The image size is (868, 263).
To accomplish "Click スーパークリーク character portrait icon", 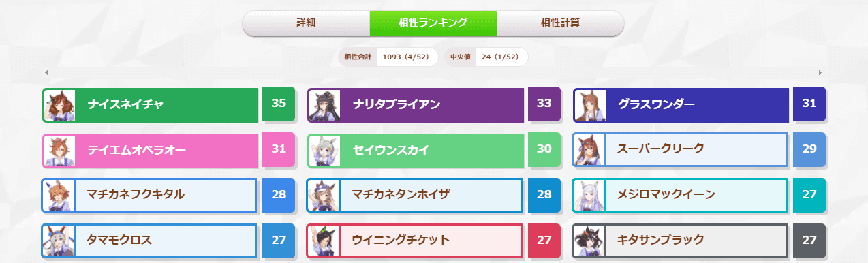I will click(x=590, y=150).
